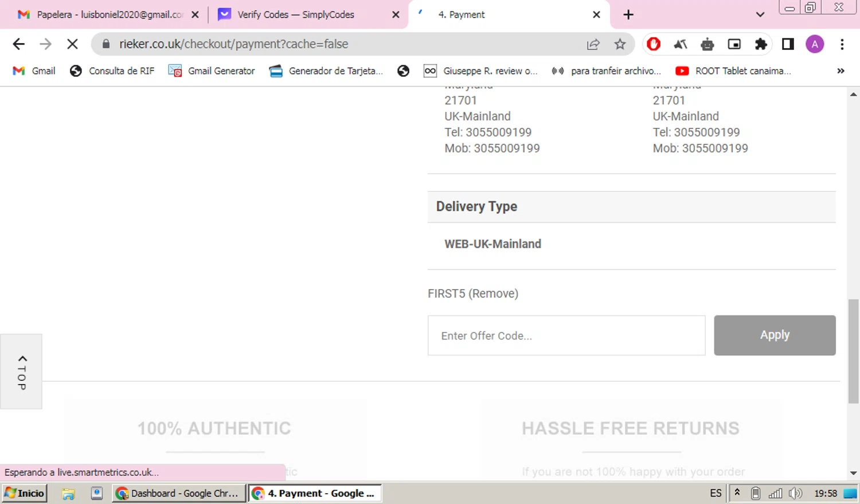
Task: Click the 100% AUTHENTIC heading
Action: 214,428
